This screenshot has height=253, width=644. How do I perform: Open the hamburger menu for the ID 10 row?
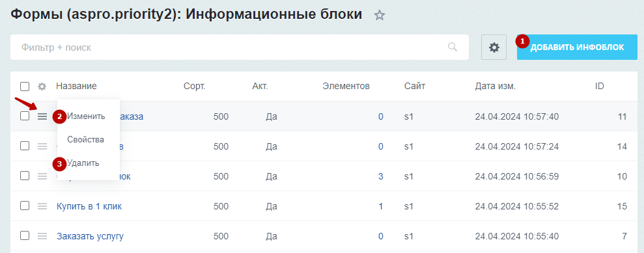tap(42, 176)
